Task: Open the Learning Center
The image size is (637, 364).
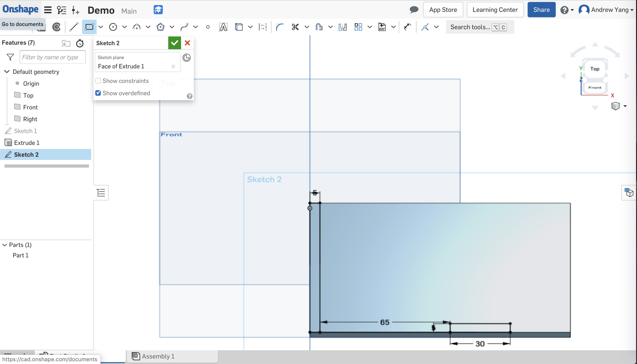Action: point(495,10)
